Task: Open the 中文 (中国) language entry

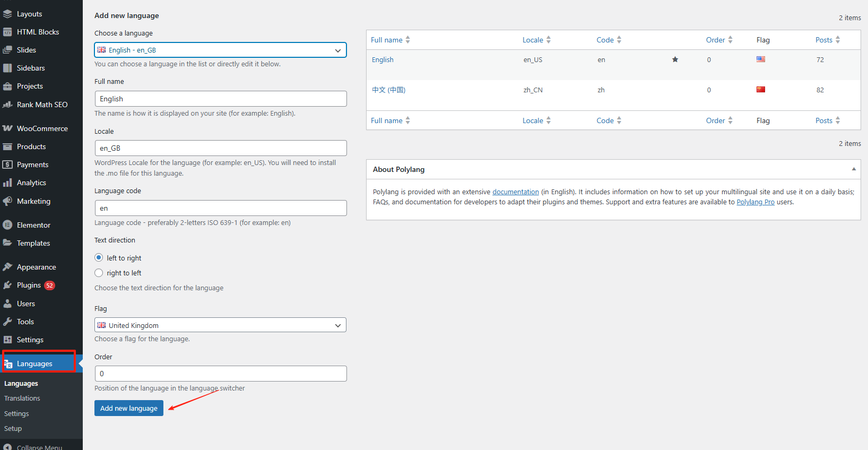Action: [388, 90]
